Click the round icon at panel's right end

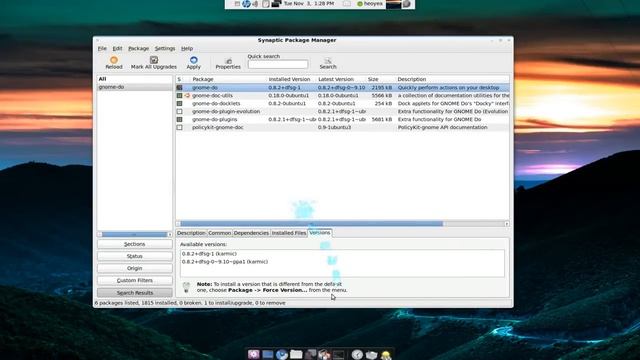[407, 4]
